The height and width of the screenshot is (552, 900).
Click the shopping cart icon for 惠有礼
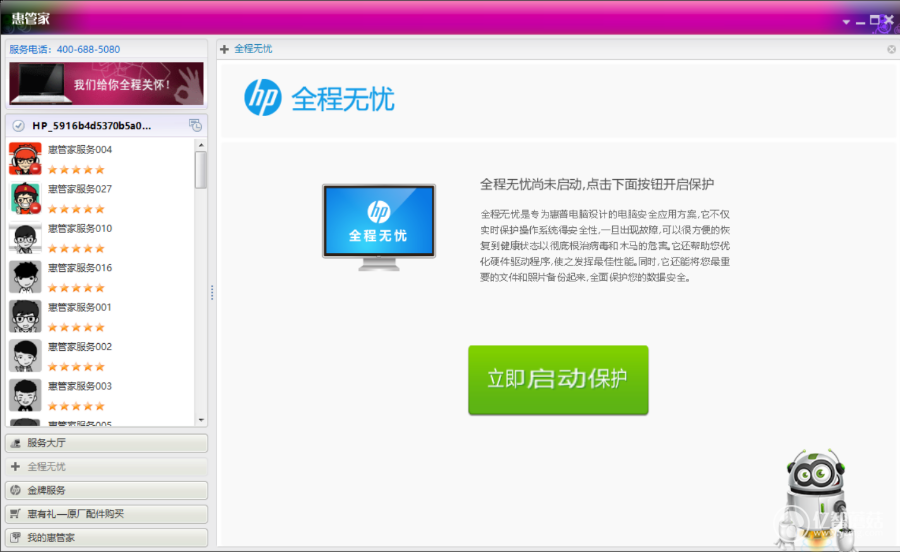(15, 514)
